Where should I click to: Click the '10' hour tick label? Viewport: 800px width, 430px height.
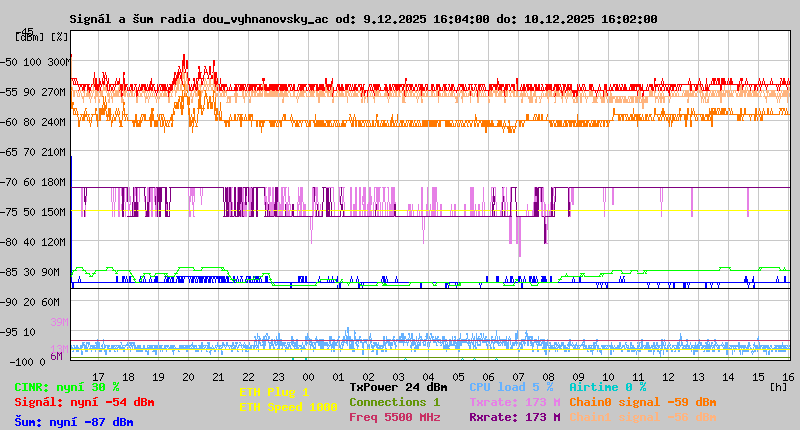[608, 377]
